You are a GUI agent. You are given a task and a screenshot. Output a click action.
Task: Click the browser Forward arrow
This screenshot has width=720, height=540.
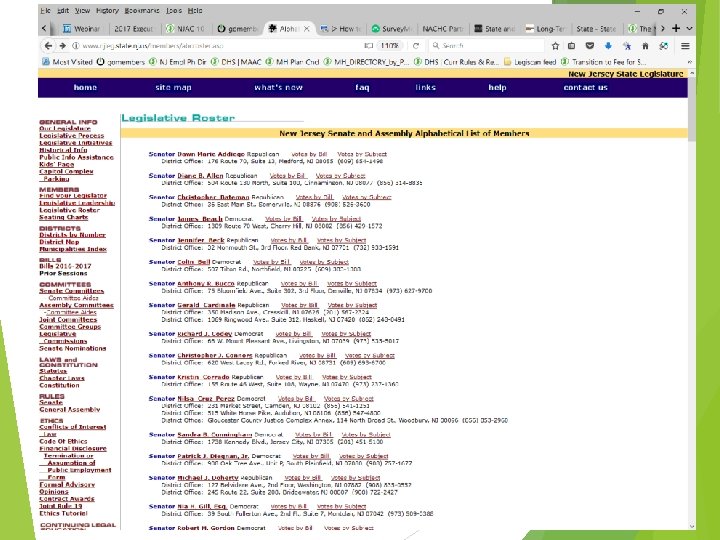(62, 46)
